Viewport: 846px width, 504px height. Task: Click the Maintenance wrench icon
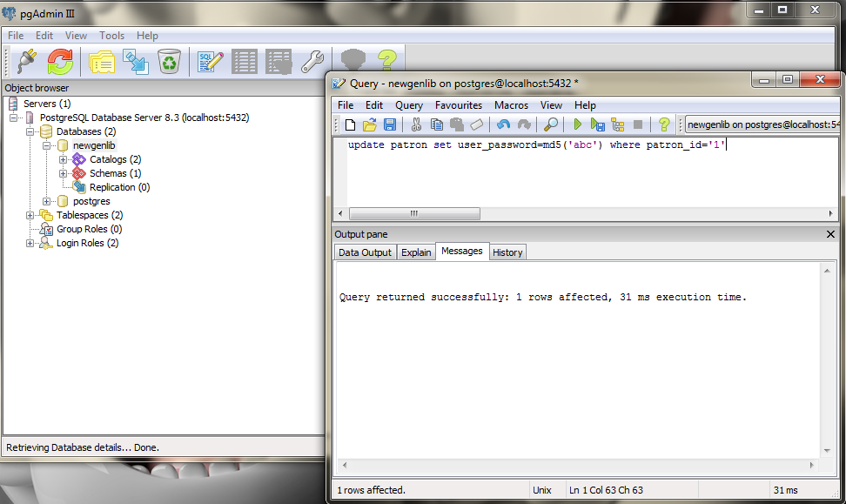tap(312, 62)
